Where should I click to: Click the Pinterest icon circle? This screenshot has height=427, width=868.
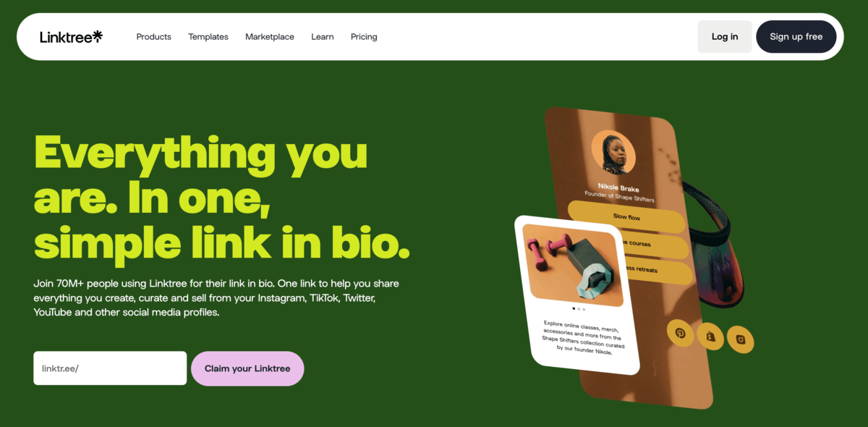pyautogui.click(x=680, y=333)
